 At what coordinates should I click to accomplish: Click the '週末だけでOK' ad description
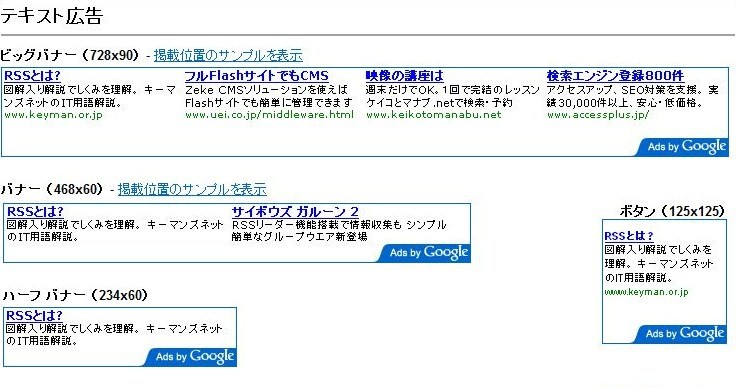click(x=453, y=96)
